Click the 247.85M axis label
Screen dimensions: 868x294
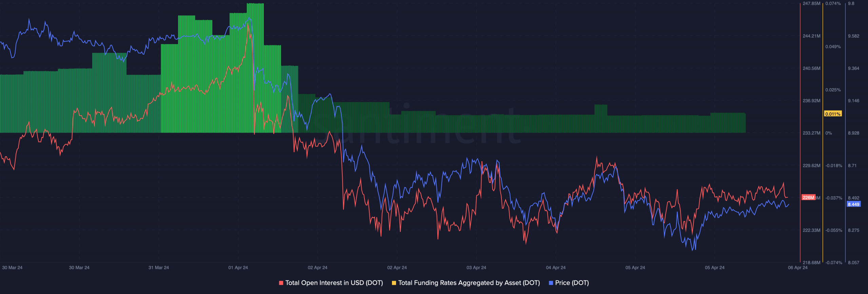point(811,3)
